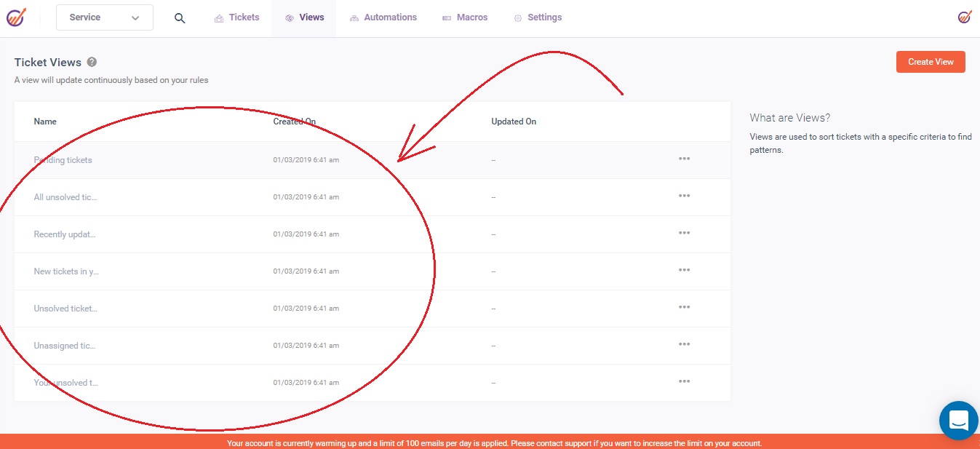Open the profile avatar icon at top-right

965,17
